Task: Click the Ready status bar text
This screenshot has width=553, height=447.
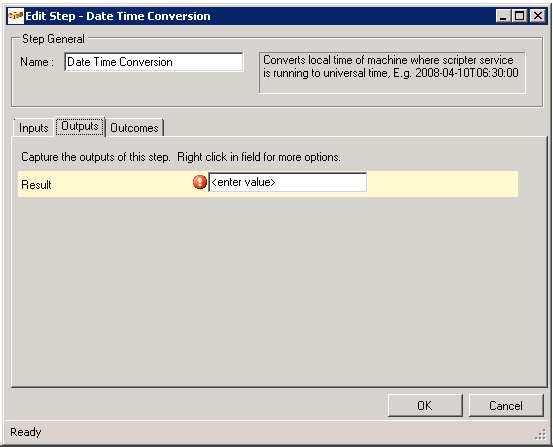Action: (26, 432)
